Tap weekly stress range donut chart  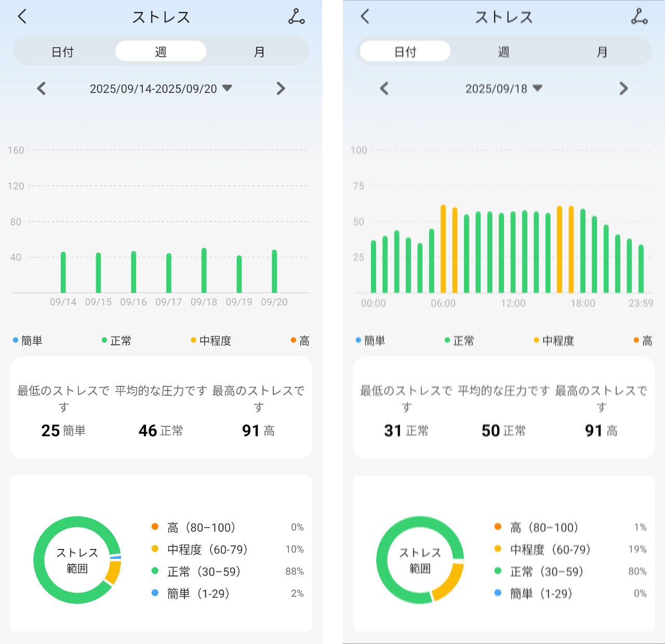[x=77, y=560]
